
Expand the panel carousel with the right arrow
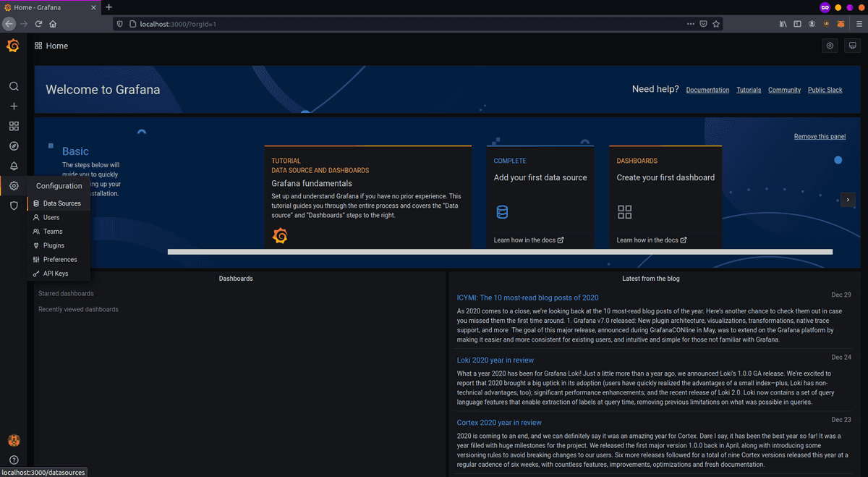pos(848,200)
